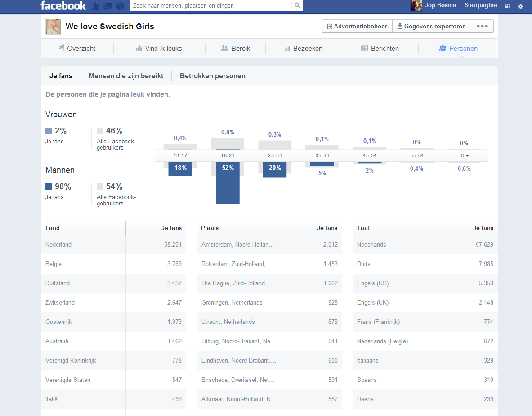The width and height of the screenshot is (532, 416).
Task: Click the Vrouwen 2% fans swatch
Action: [49, 131]
